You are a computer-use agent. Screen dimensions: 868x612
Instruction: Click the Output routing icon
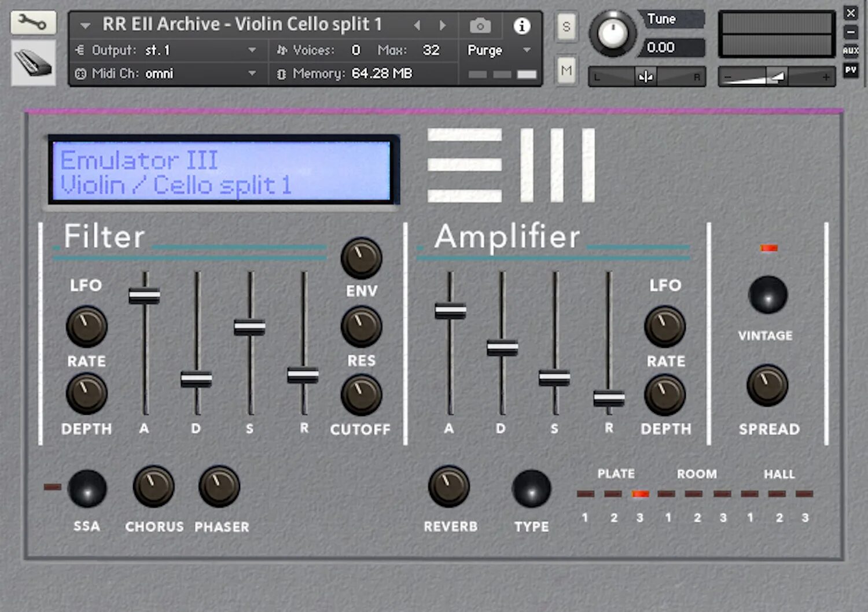(x=80, y=50)
